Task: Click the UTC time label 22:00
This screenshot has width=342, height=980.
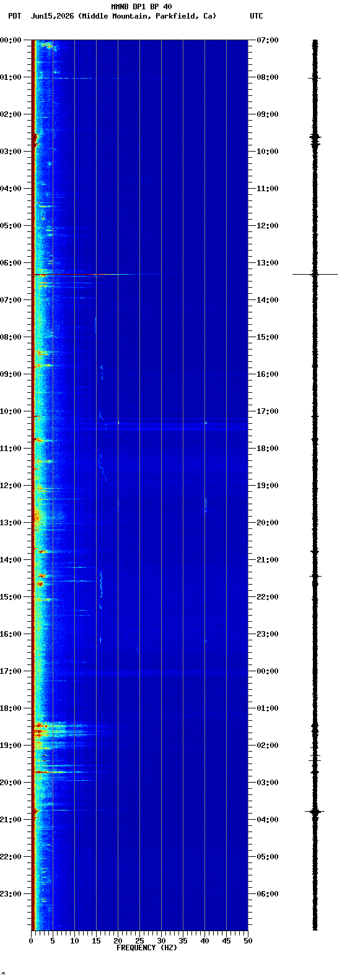Action: [268, 597]
